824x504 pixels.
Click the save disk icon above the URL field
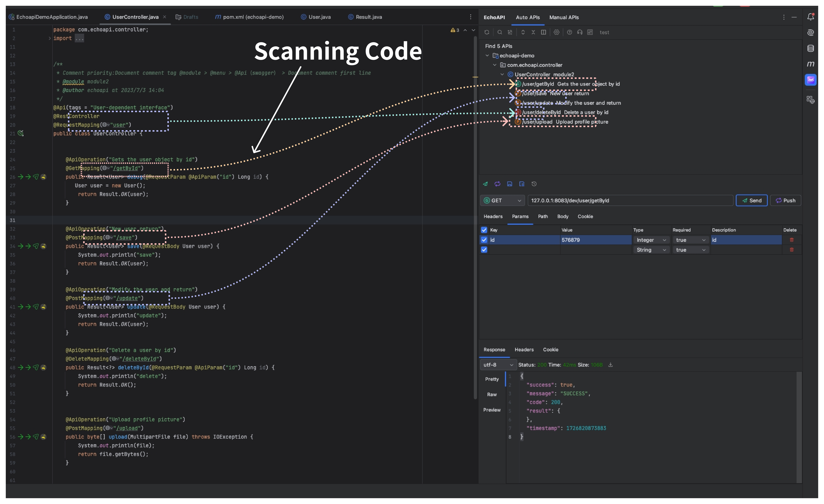(510, 184)
